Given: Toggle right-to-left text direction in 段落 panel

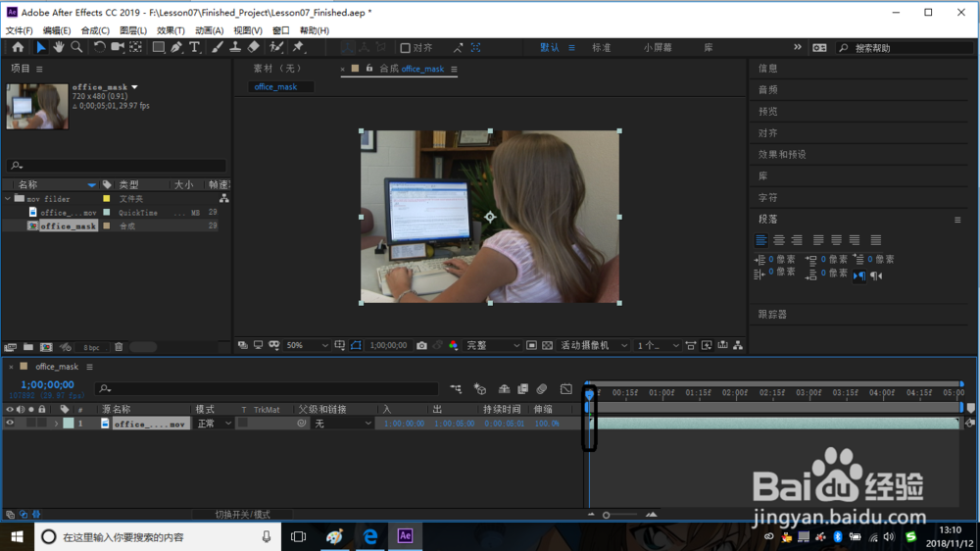Looking at the screenshot, I should click(x=876, y=275).
